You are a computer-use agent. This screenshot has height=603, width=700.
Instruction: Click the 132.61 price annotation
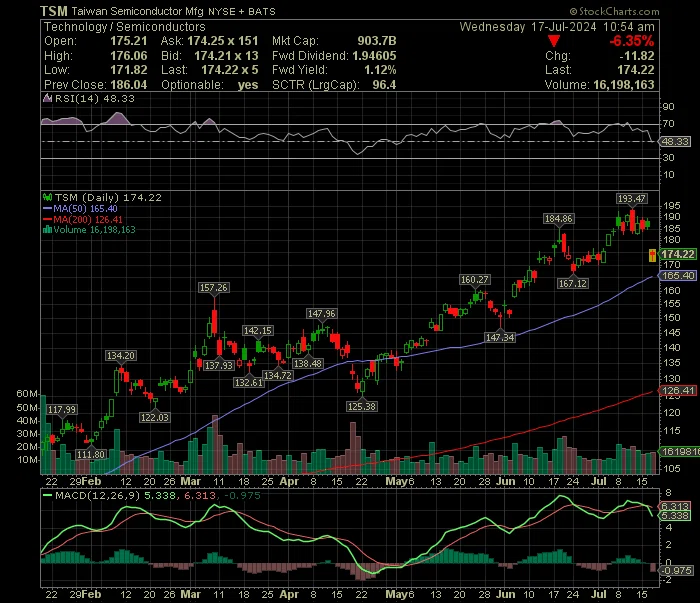tap(249, 383)
